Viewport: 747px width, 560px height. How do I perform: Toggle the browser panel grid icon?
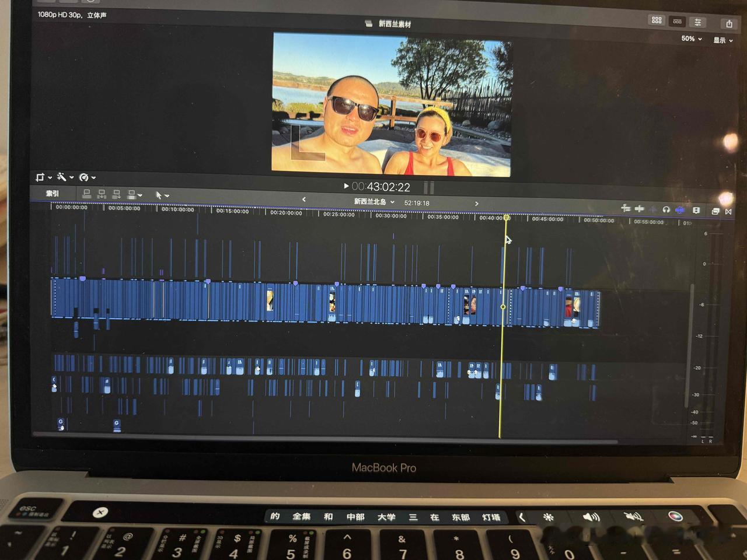coord(657,20)
